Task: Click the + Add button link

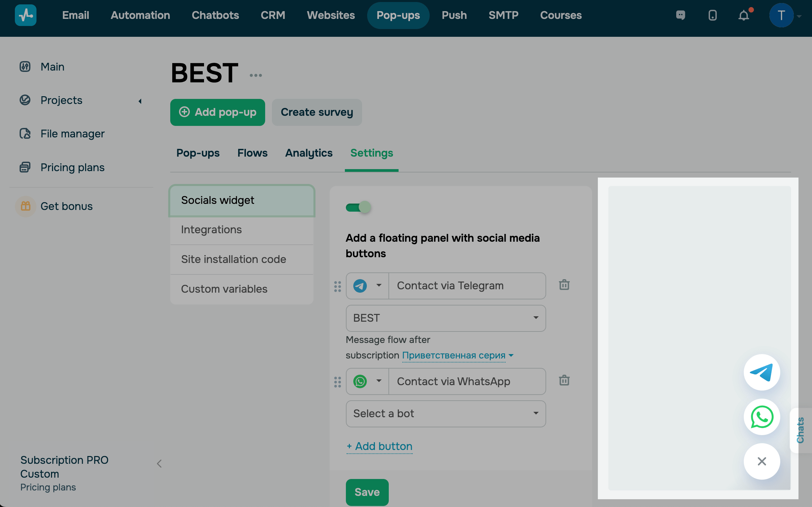Action: 379,446
